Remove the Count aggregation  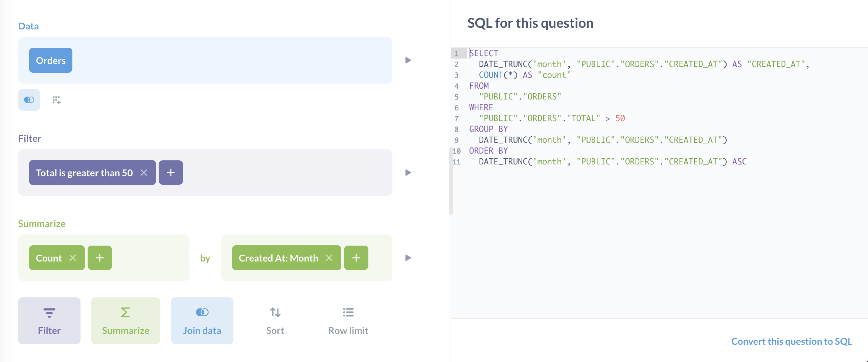tap(73, 258)
